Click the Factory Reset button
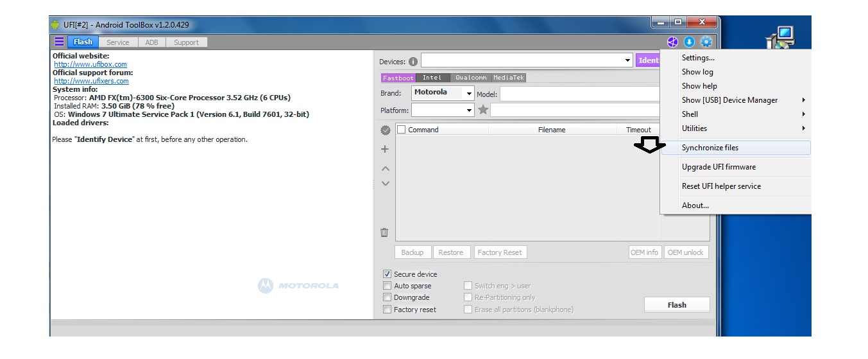 pyautogui.click(x=500, y=252)
